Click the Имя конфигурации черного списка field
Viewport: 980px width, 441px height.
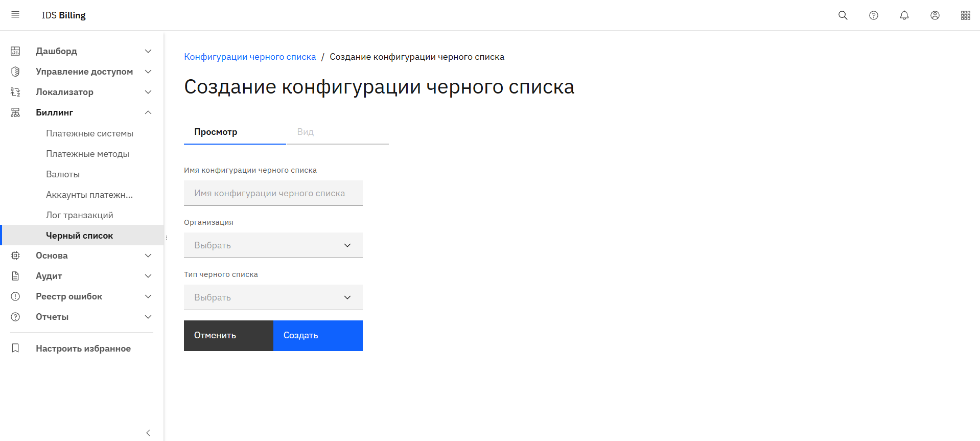(273, 193)
